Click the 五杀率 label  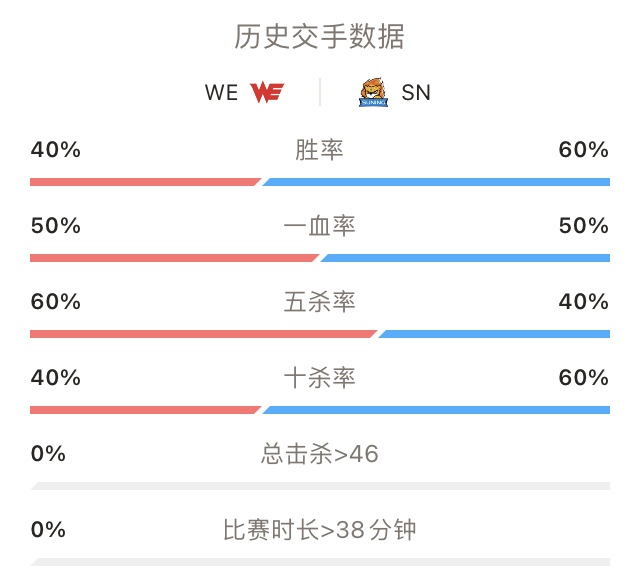click(320, 302)
